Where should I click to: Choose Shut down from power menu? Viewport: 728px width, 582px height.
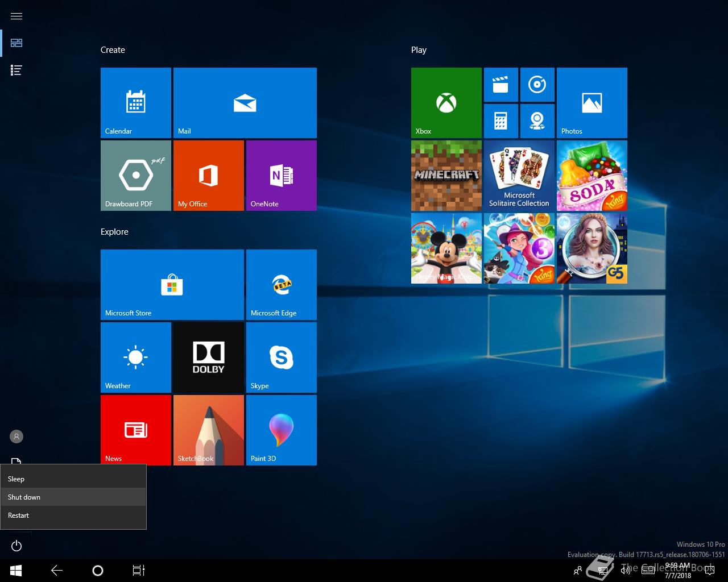click(x=73, y=497)
